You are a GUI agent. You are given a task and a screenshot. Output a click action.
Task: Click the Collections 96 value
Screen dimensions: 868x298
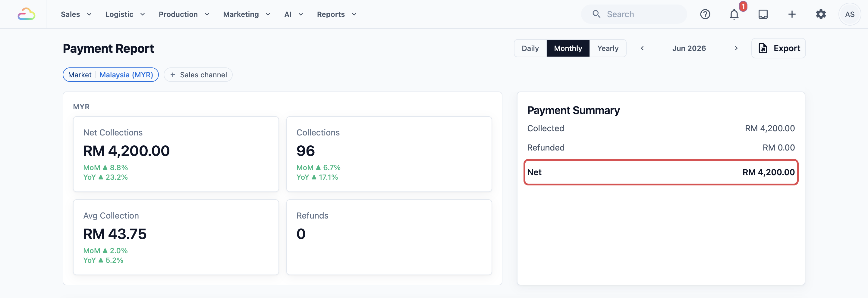[306, 151]
